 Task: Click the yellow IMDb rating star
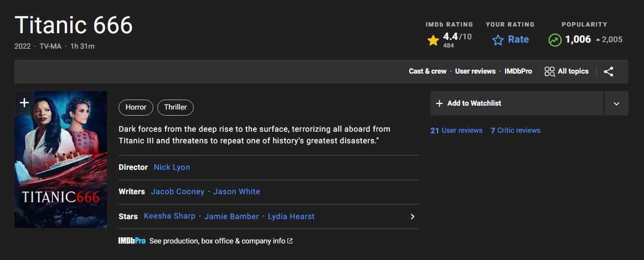point(434,40)
